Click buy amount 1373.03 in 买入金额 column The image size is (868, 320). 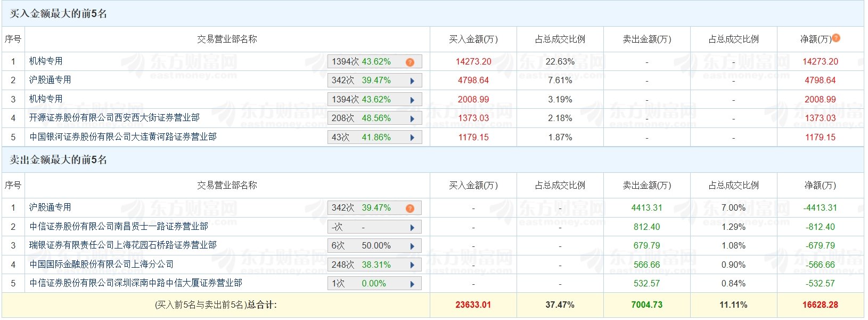(x=473, y=118)
